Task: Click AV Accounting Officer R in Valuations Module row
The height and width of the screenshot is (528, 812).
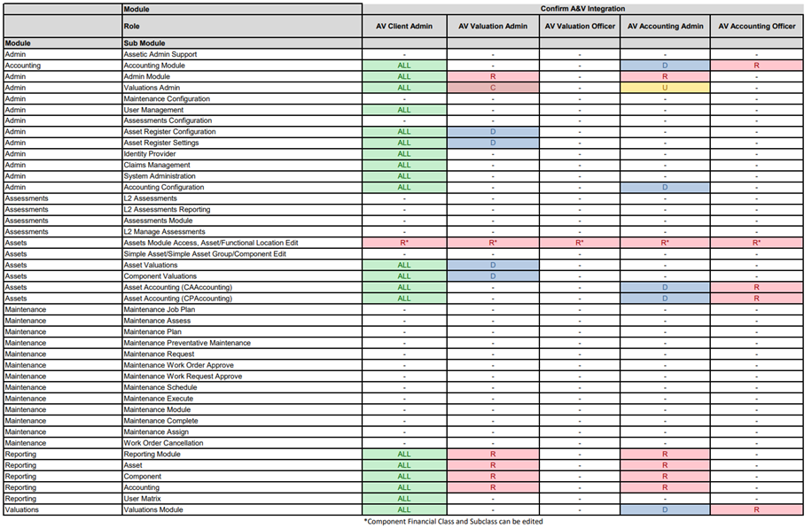Action: pos(756,510)
